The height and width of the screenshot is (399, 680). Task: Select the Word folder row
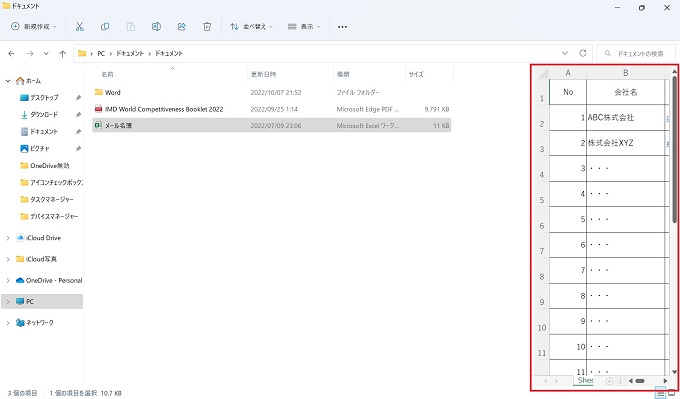[272, 92]
